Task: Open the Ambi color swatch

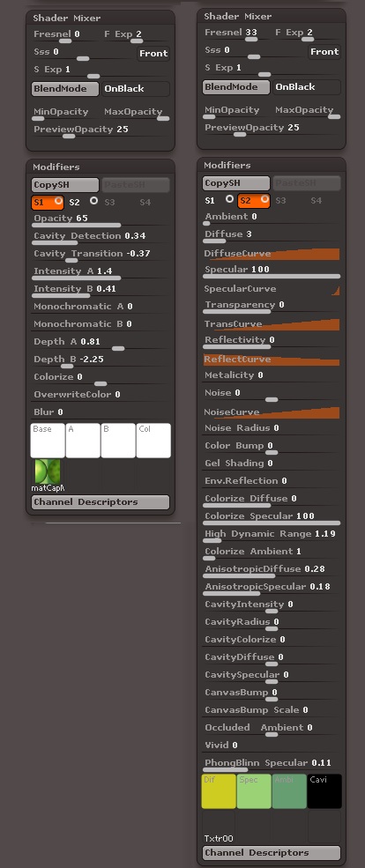Action: point(289,791)
